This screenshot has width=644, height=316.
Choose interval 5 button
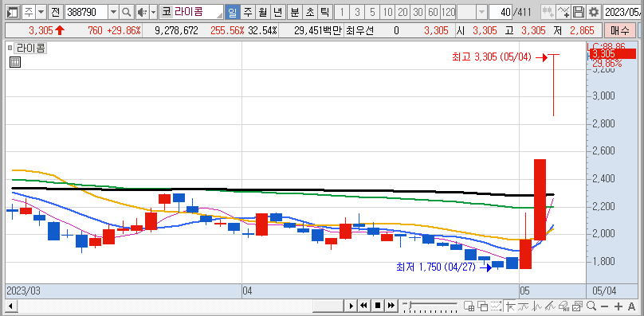click(372, 12)
